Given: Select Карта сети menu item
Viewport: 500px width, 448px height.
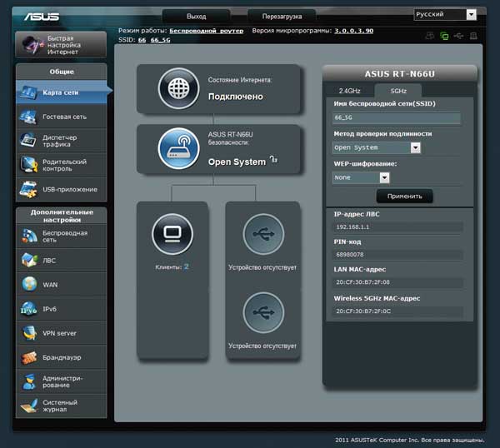Looking at the screenshot, I should tap(62, 92).
